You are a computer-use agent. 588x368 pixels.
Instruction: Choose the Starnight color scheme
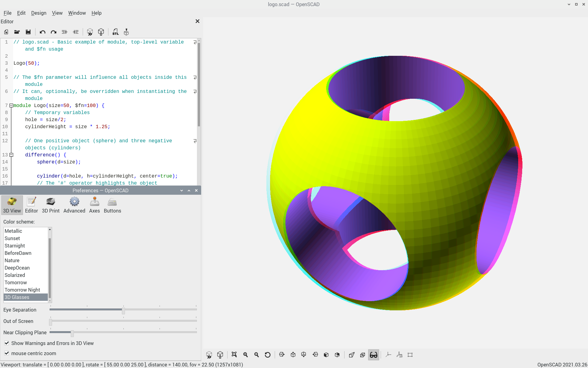pos(15,246)
